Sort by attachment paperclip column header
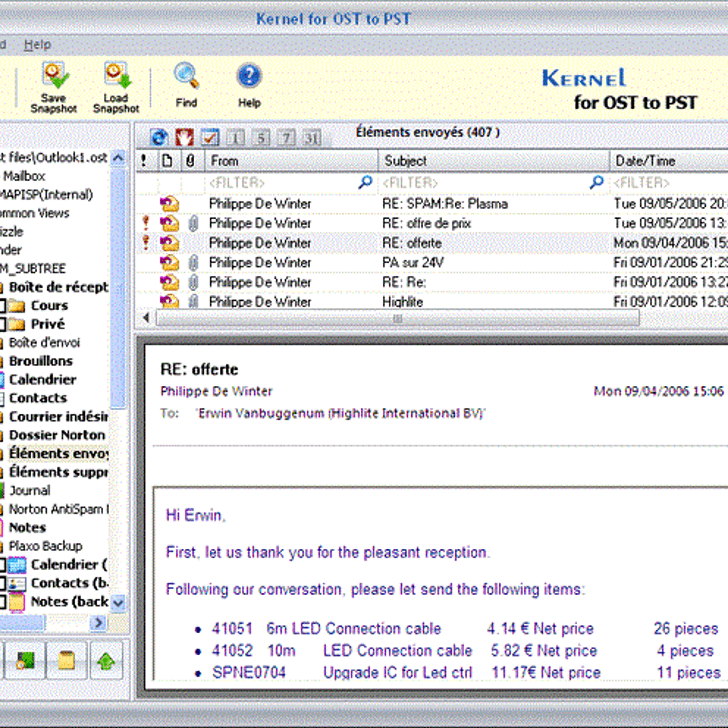Screen dimensions: 728x728 pyautogui.click(x=190, y=161)
